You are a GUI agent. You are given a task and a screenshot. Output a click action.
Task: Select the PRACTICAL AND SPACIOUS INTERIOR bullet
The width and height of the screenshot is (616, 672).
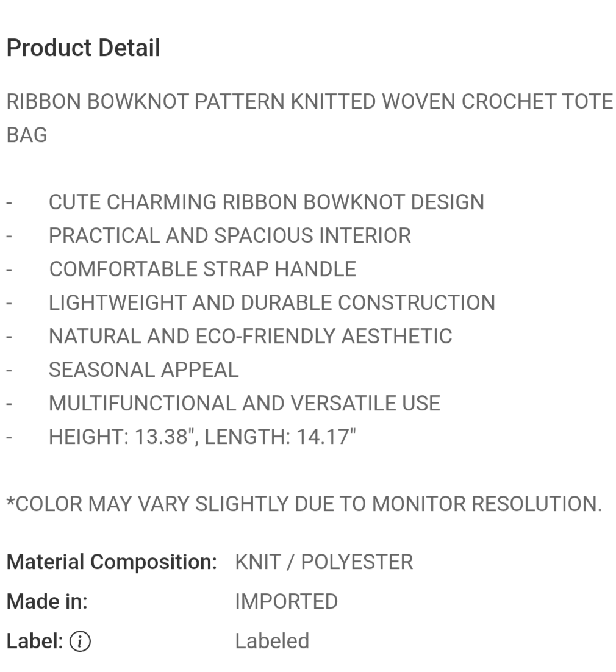pos(229,235)
